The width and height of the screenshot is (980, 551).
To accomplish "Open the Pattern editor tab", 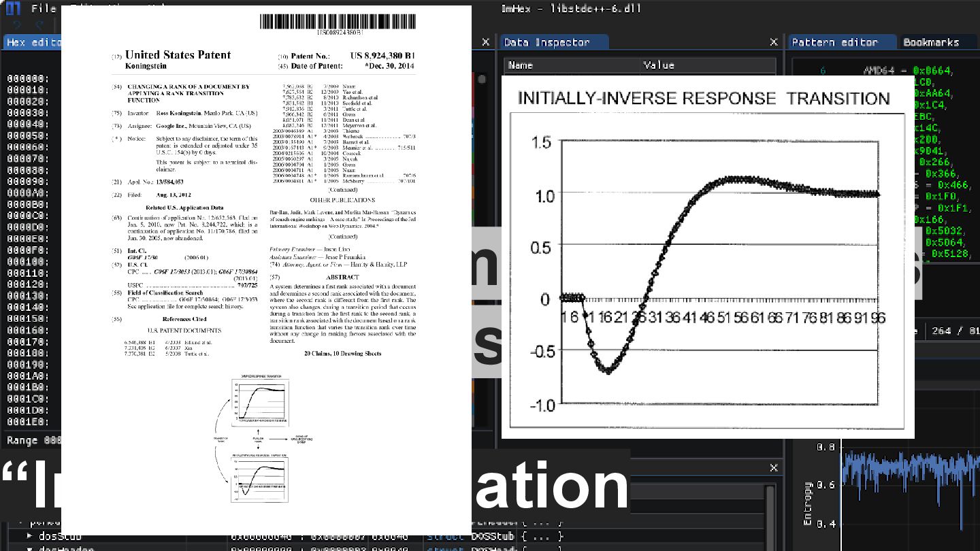I will (843, 42).
